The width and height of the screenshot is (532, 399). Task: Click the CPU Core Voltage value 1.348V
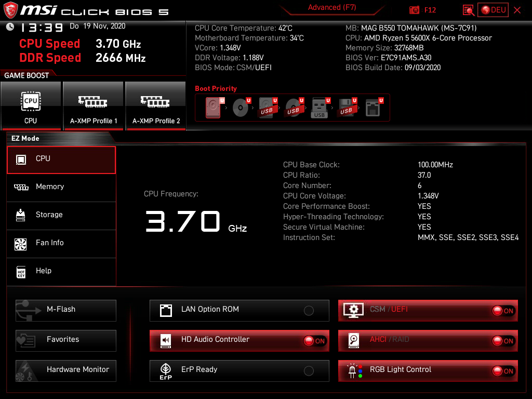pos(428,196)
